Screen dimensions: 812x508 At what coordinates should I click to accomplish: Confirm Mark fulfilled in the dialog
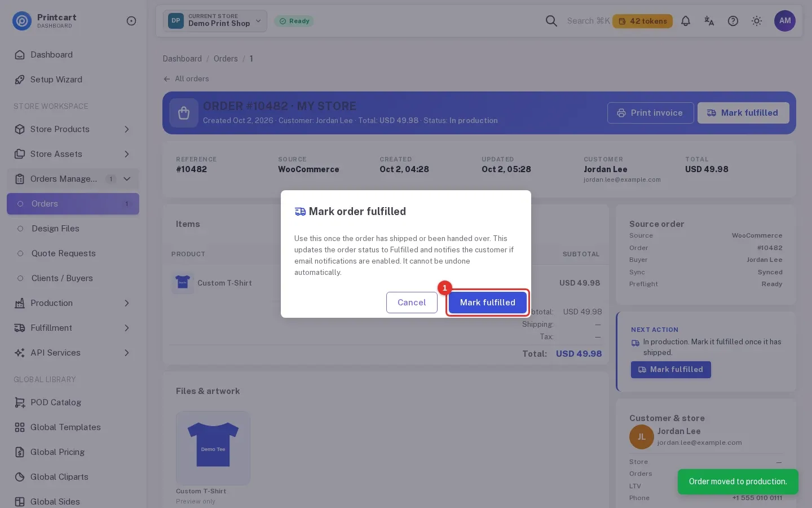[488, 303]
